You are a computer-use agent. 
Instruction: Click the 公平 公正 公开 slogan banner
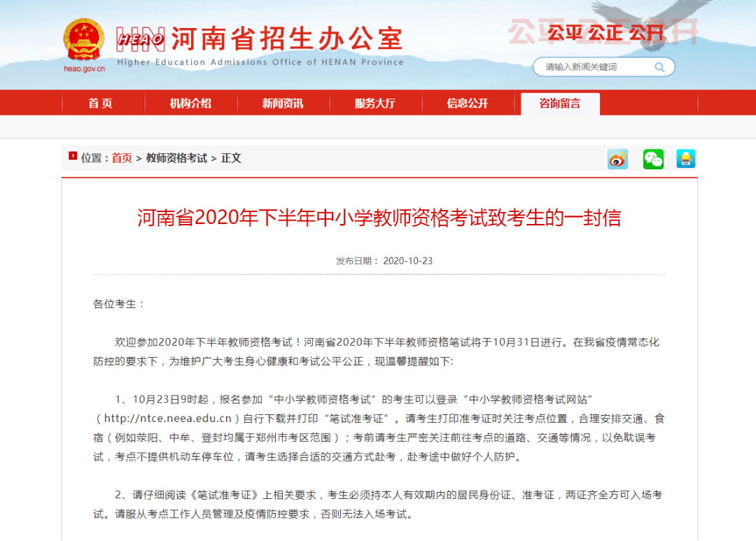click(605, 33)
